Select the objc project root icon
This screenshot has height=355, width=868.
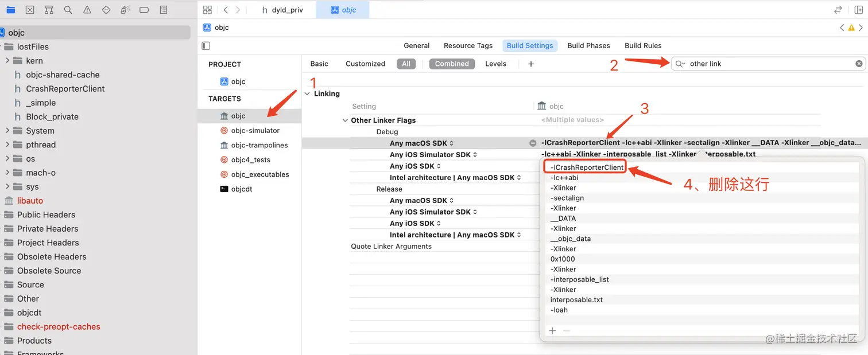[3, 33]
